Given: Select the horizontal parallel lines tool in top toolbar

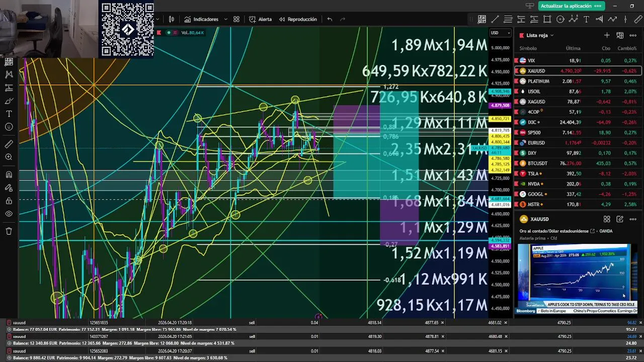Looking at the screenshot, I should (x=508, y=19).
